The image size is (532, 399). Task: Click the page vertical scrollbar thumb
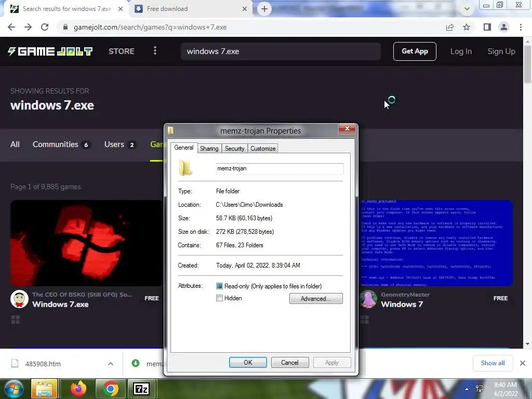[528, 64]
